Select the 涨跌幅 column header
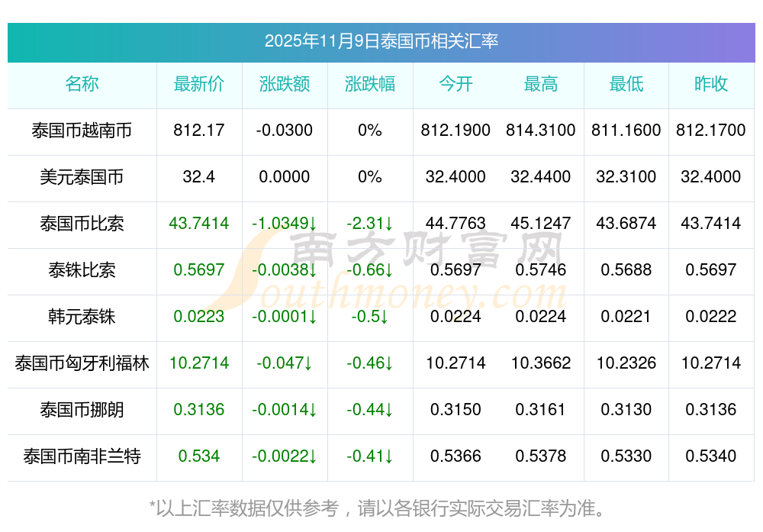 click(x=370, y=84)
